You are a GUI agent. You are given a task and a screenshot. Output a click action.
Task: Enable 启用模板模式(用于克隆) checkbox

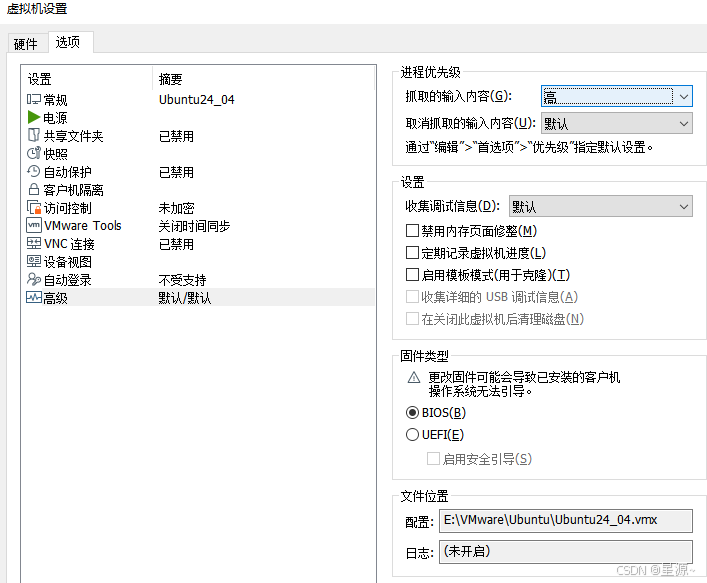[412, 275]
